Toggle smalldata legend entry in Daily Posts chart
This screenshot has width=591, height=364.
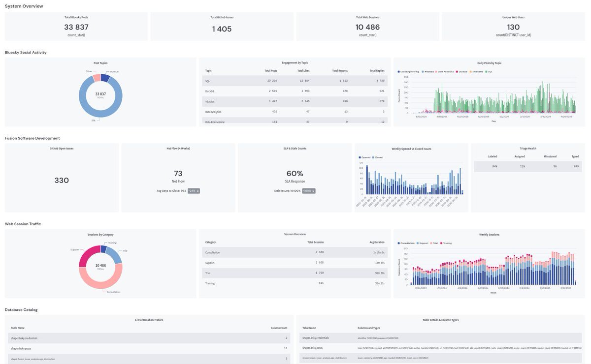tap(477, 71)
